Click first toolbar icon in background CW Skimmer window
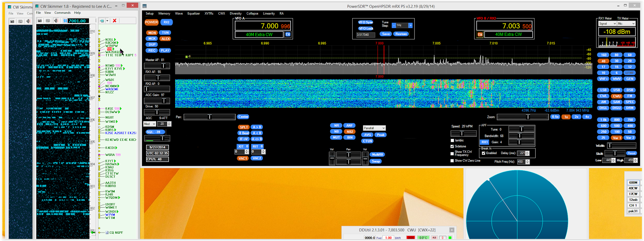The width and height of the screenshot is (644, 241). (12, 21)
